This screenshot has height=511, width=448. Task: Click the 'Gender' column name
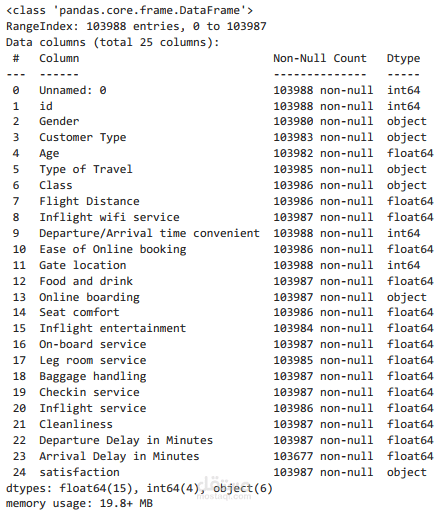(59, 121)
